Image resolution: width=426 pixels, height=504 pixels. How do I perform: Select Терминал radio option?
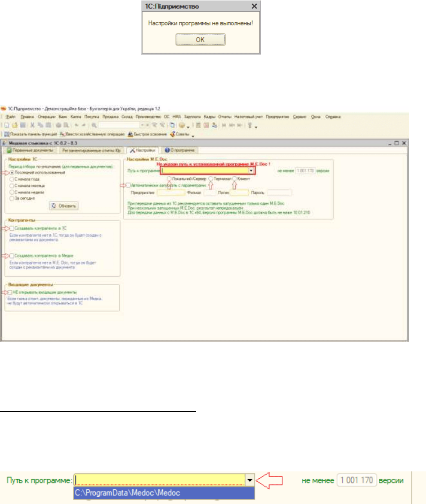[x=211, y=178]
